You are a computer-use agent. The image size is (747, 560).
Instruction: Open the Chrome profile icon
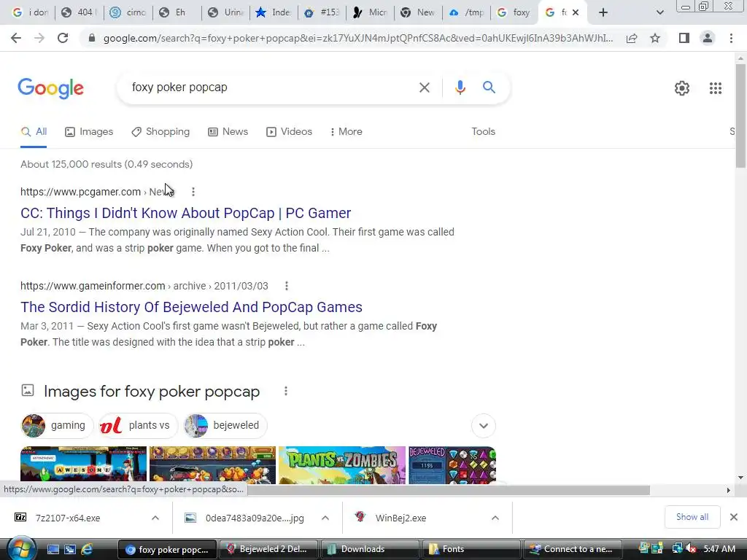[708, 38]
